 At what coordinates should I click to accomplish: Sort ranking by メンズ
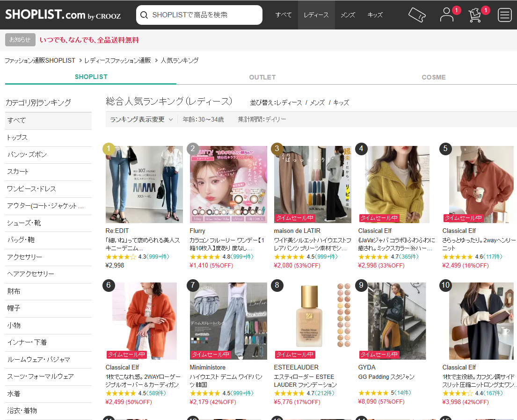317,102
